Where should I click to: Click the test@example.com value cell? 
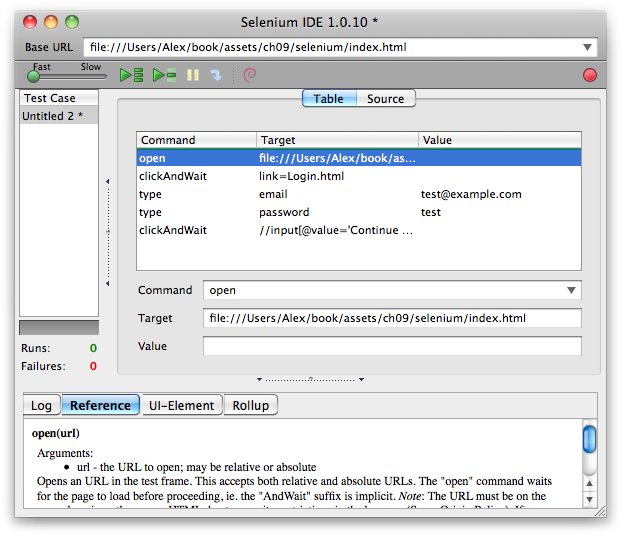coord(471,194)
